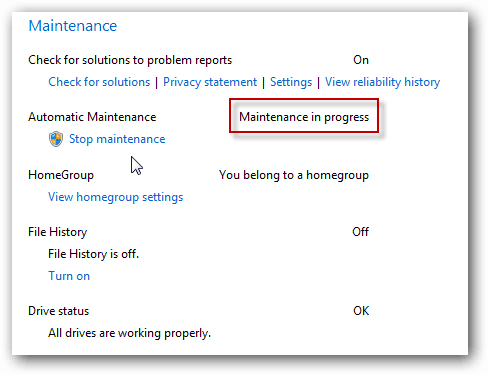Click the UAC shield icon beside Stop maintenance
Viewport: 488px width, 375px height.
[56, 139]
